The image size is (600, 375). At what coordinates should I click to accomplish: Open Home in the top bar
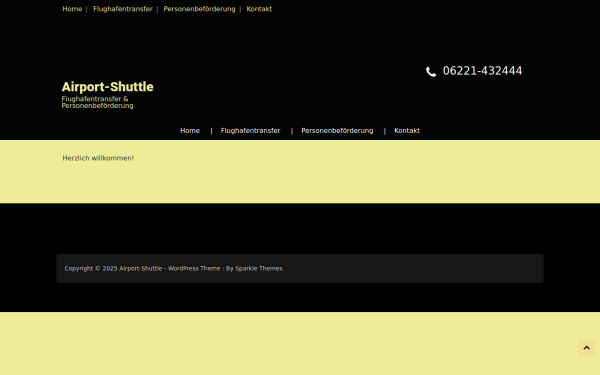pyautogui.click(x=72, y=9)
